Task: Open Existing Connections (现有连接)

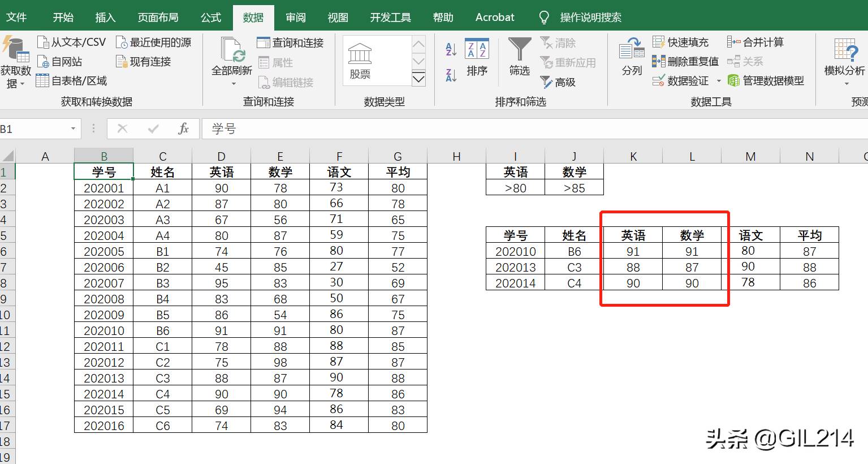Action: pyautogui.click(x=144, y=62)
